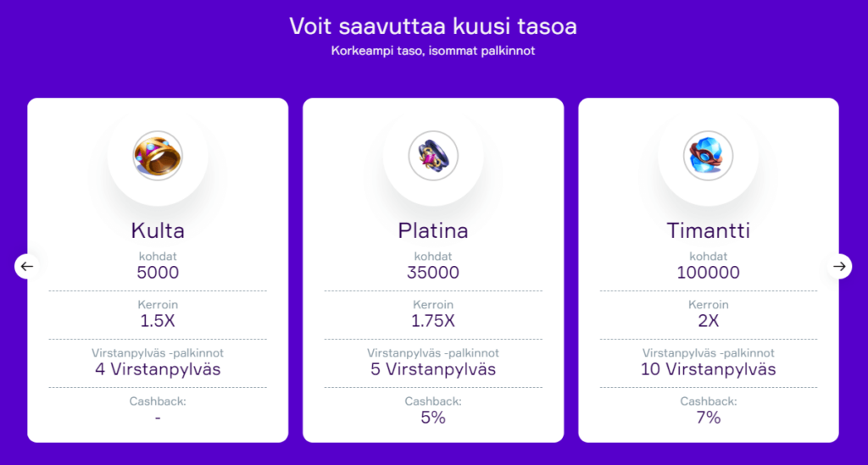
Task: Click the Timantti diamond badge icon
Action: tap(708, 156)
